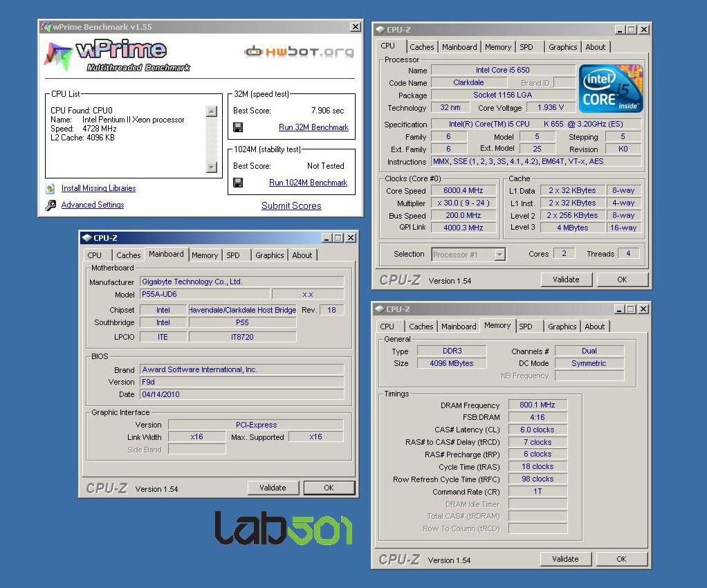Click OK in CPU-Z Memory window
The image size is (707, 588).
coord(621,559)
